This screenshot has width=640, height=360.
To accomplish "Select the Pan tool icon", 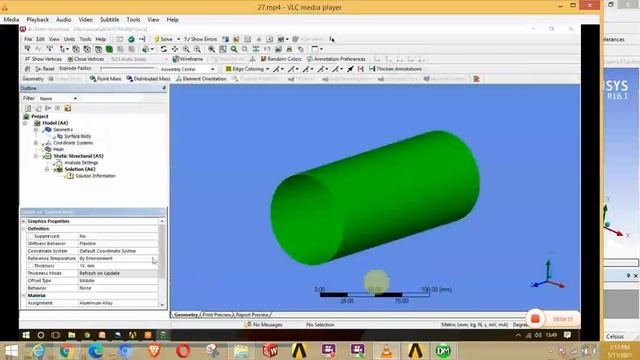I will click(x=175, y=49).
